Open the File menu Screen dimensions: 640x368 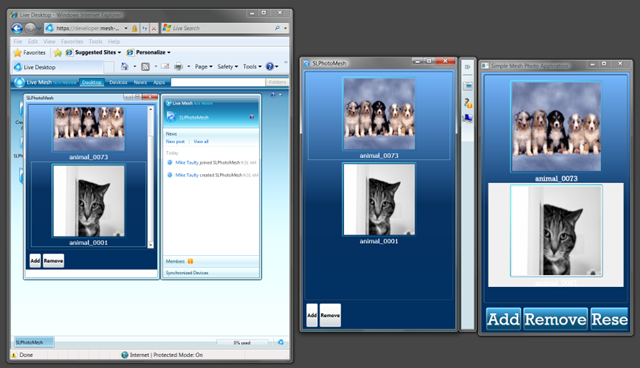(x=18, y=42)
